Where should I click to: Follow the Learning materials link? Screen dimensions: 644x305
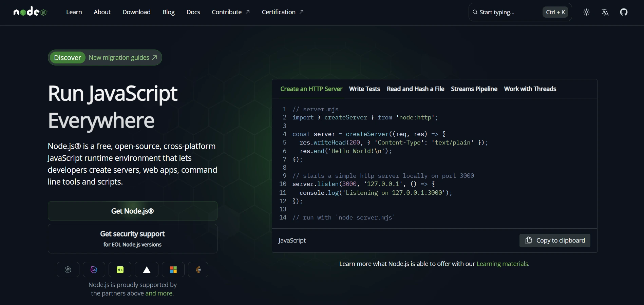point(502,264)
